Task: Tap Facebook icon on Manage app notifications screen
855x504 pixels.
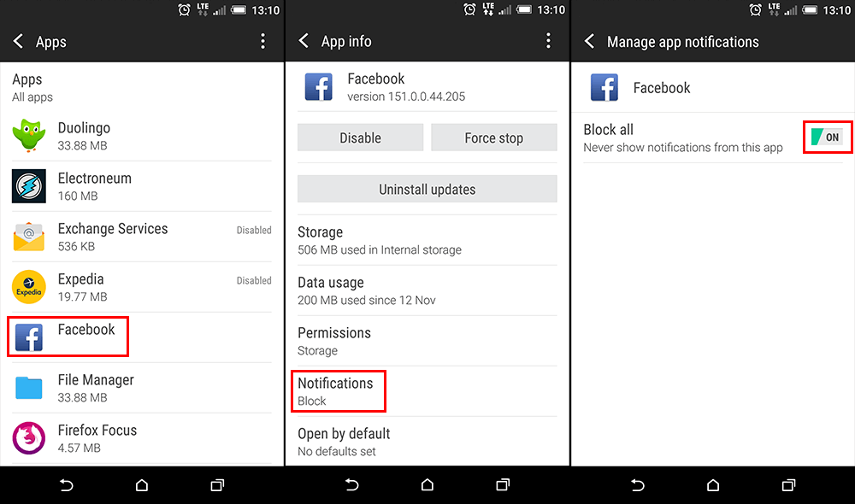Action: (604, 87)
